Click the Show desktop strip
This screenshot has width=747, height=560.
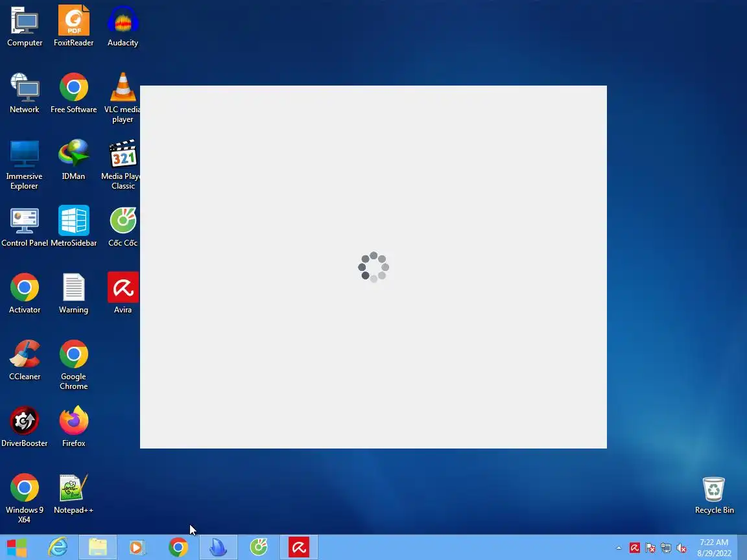tap(742, 548)
